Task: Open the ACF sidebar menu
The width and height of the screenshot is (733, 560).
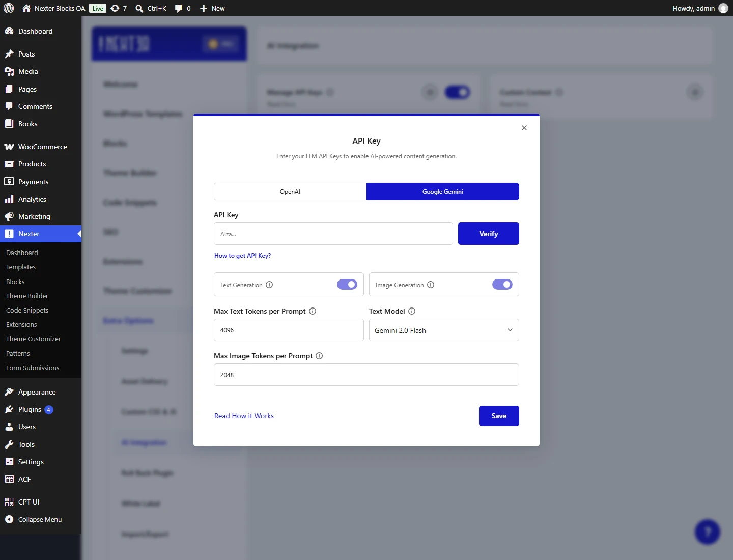Action: 41,479
